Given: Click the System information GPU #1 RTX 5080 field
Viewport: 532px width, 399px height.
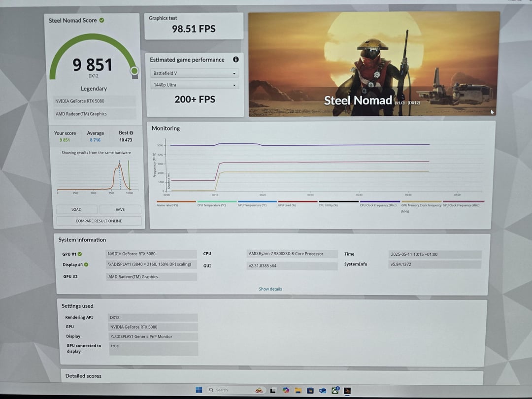Looking at the screenshot, I should 151,254.
